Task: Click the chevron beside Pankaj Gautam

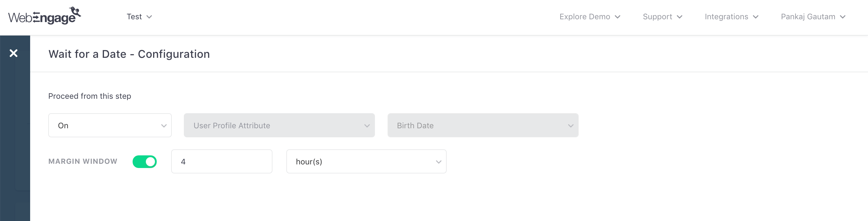Action: click(842, 17)
